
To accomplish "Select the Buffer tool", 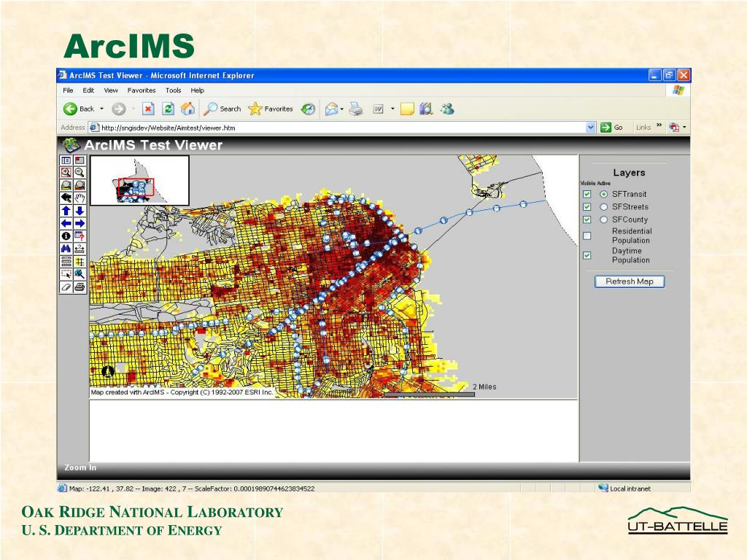I will coord(80,262).
